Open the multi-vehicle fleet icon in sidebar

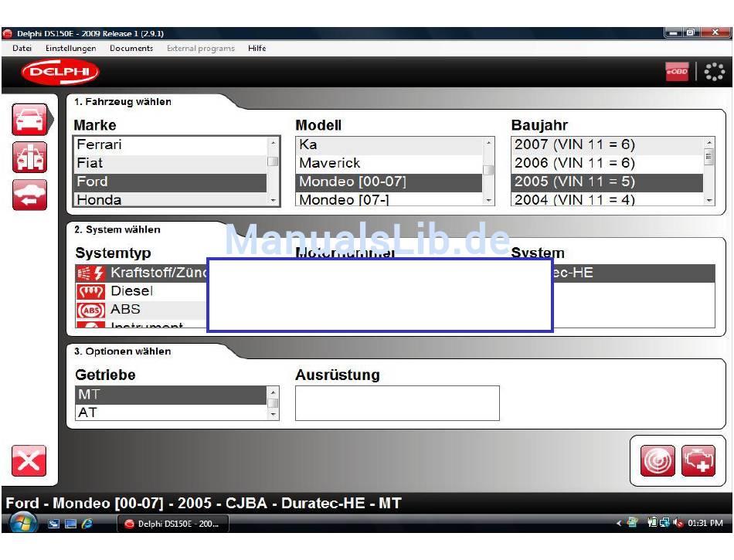[29, 158]
